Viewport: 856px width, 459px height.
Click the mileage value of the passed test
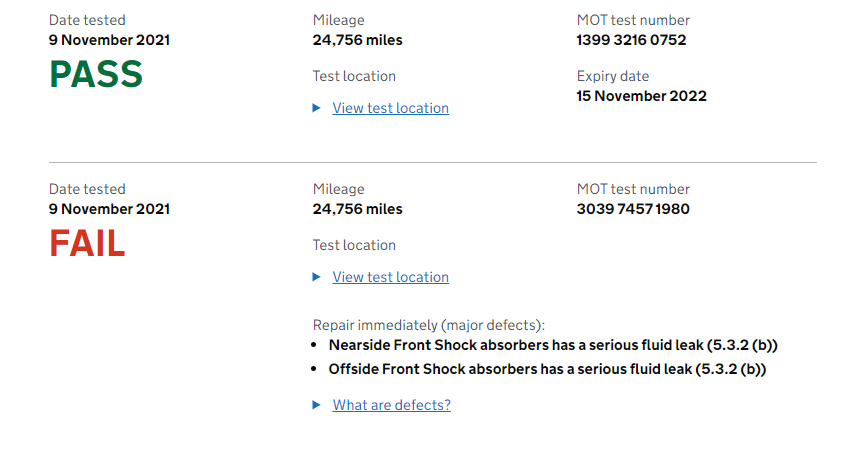coord(358,40)
